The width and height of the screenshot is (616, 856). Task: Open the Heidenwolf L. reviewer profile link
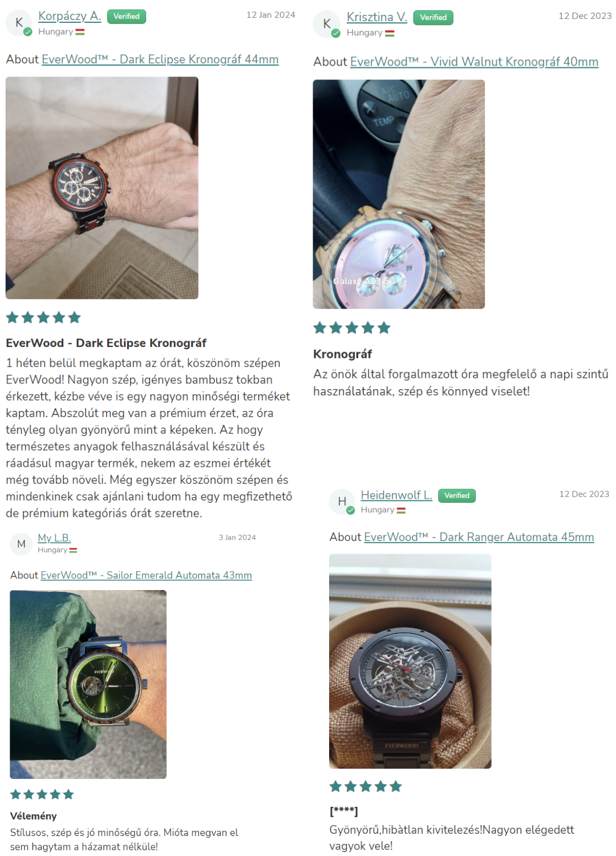(x=396, y=495)
